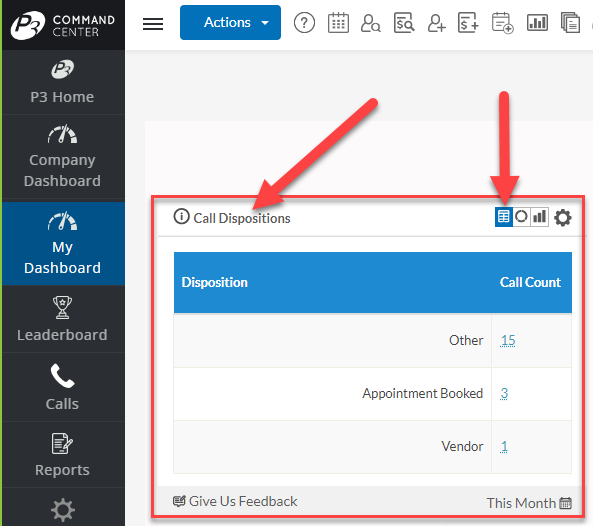This screenshot has width=593, height=526.
Task: Click the settings gear in sidebar bottom
Action: pos(63,510)
